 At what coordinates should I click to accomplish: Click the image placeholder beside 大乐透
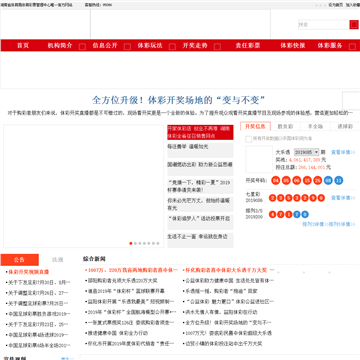click(x=259, y=159)
